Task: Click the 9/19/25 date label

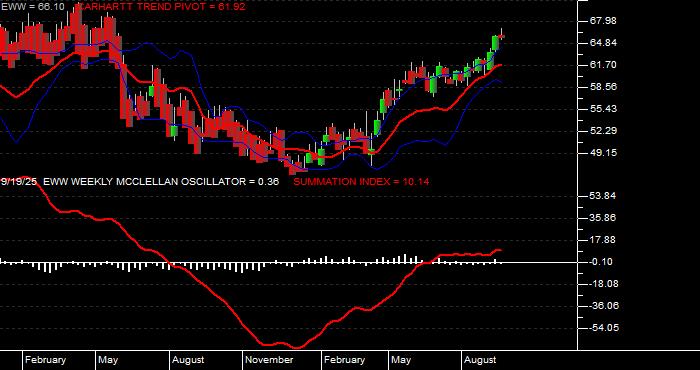Action: pyautogui.click(x=19, y=182)
